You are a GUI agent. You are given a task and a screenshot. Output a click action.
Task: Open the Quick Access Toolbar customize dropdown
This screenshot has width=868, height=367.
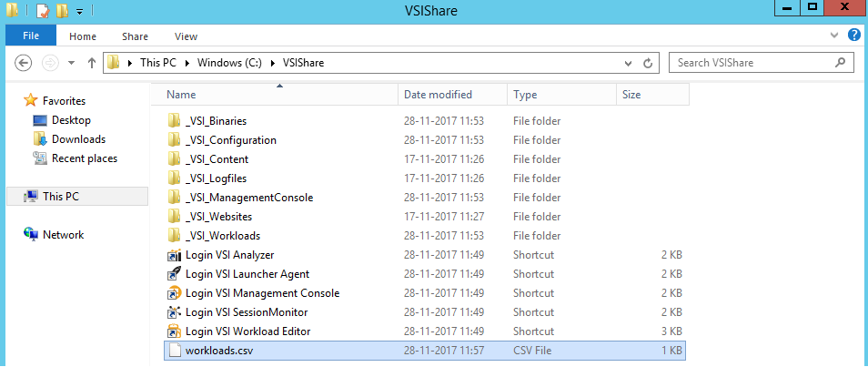[80, 11]
